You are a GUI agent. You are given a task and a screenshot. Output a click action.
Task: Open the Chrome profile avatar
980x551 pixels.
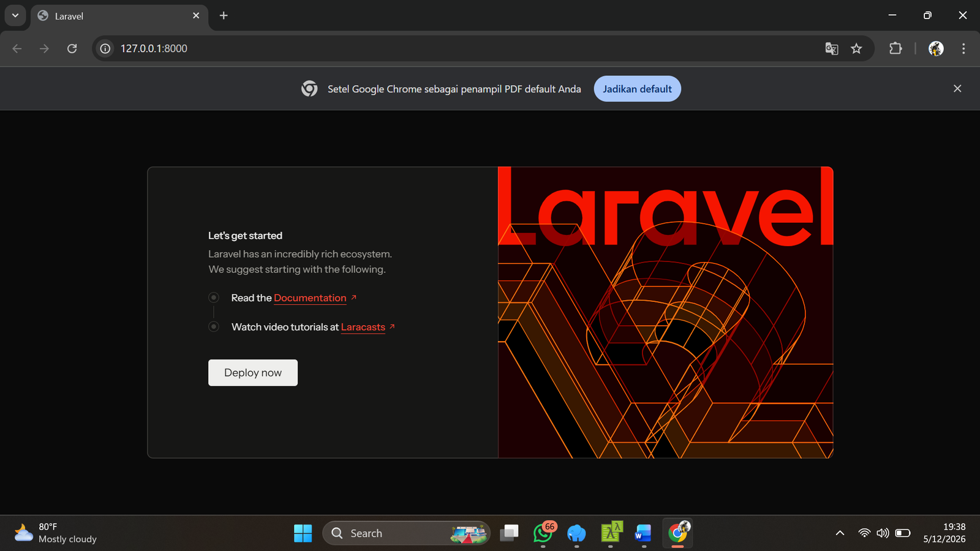(x=936, y=48)
